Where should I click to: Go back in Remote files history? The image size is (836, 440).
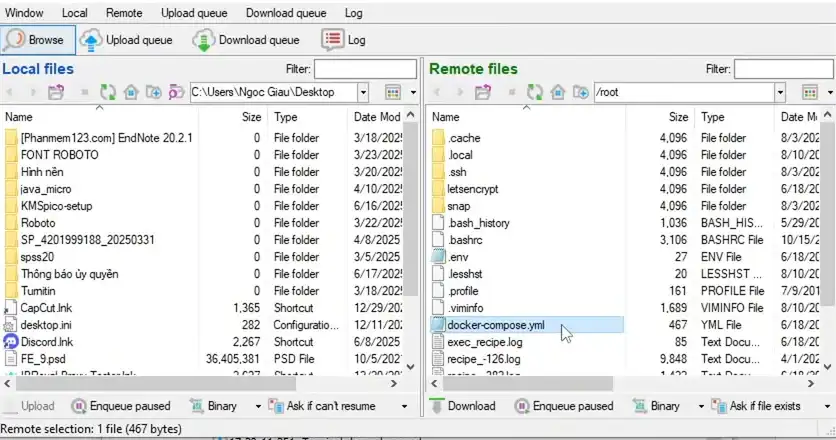coord(437,92)
